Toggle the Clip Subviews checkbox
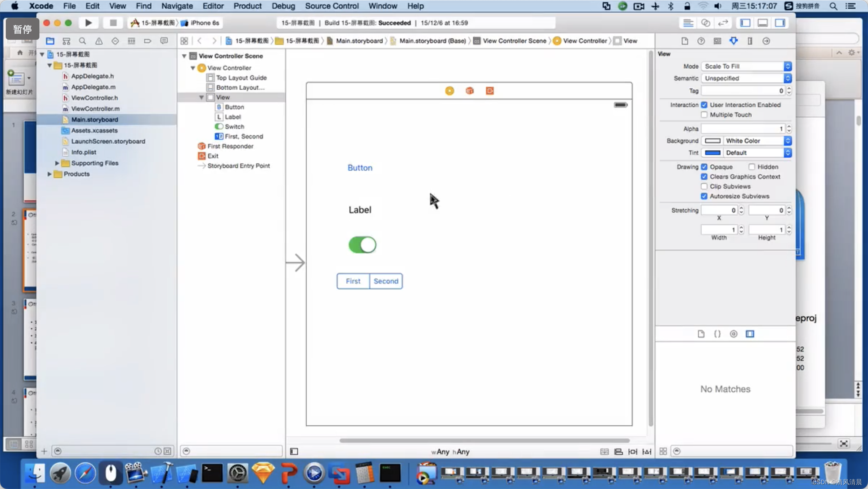868x489 pixels. [704, 186]
